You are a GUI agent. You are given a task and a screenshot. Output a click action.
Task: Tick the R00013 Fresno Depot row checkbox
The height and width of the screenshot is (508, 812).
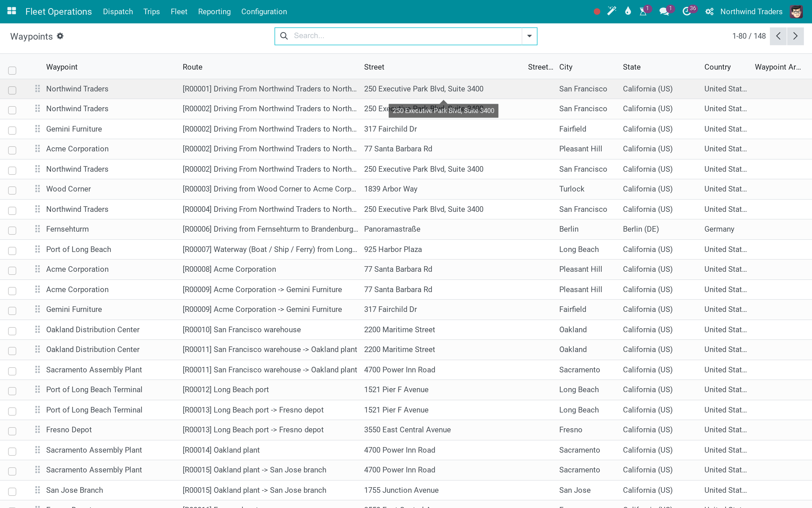[x=12, y=431]
